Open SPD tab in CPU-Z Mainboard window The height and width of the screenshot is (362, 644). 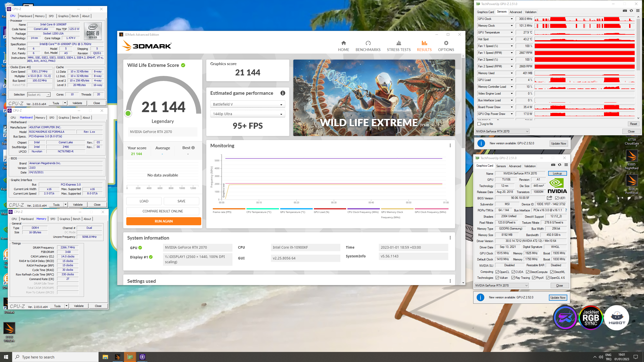pos(52,118)
